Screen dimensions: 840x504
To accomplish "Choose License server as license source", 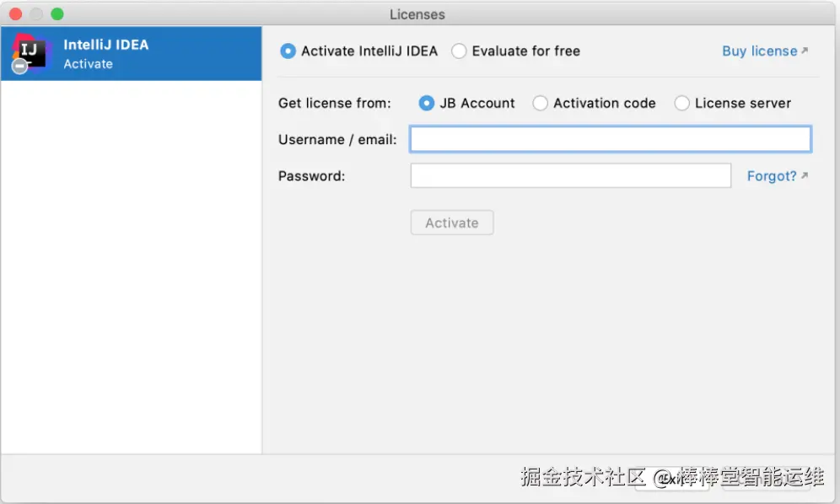I will tap(681, 103).
